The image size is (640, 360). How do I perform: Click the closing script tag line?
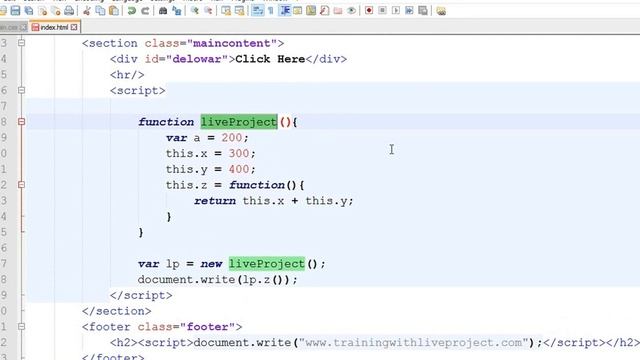coord(141,295)
